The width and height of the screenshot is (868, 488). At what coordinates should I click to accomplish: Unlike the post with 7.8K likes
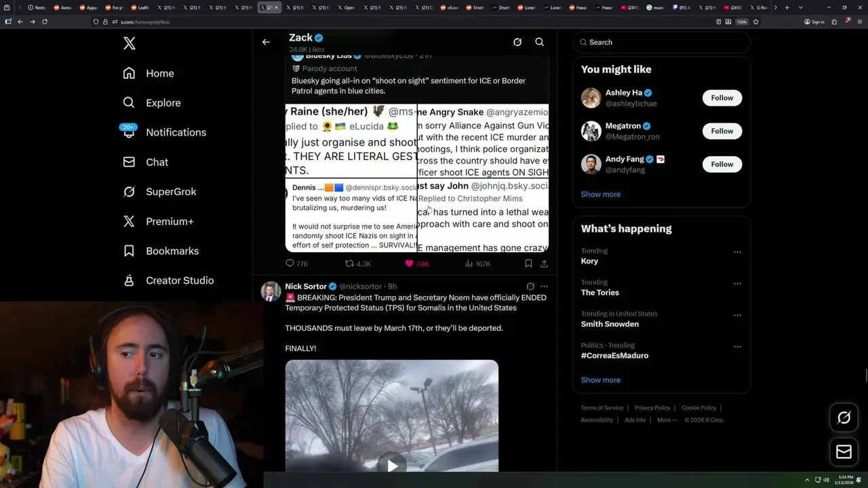[x=416, y=264]
